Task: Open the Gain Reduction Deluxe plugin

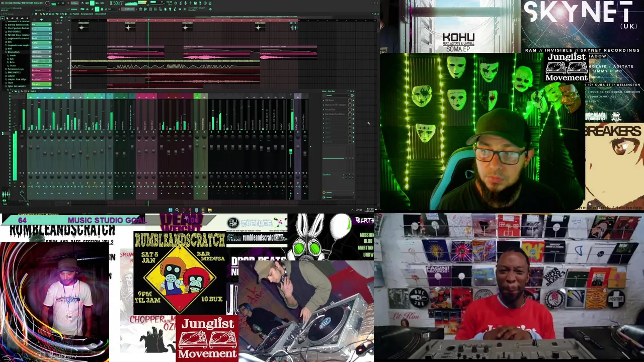Action: click(x=335, y=114)
